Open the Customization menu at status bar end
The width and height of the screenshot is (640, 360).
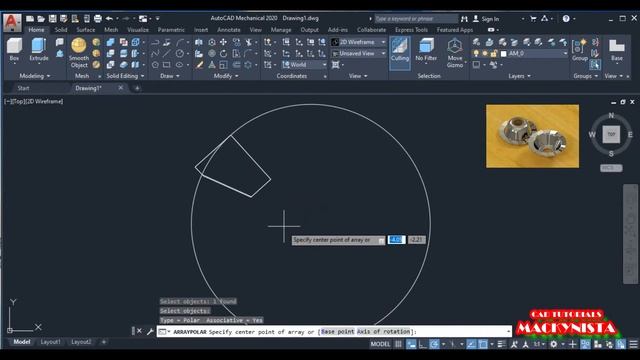[x=633, y=344]
